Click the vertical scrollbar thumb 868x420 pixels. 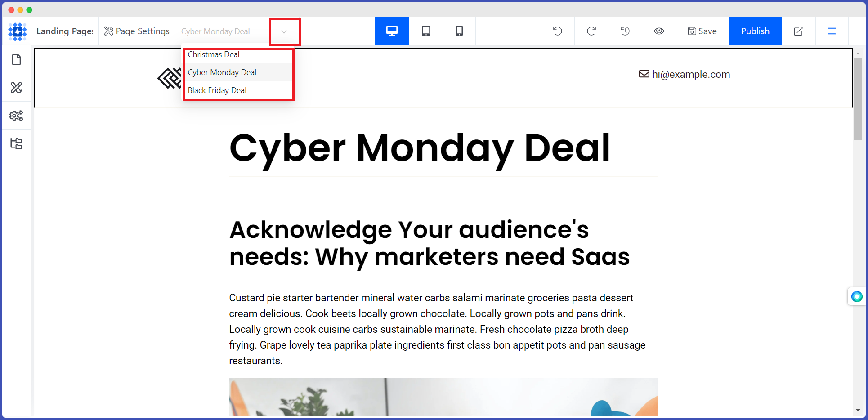pos(858,98)
